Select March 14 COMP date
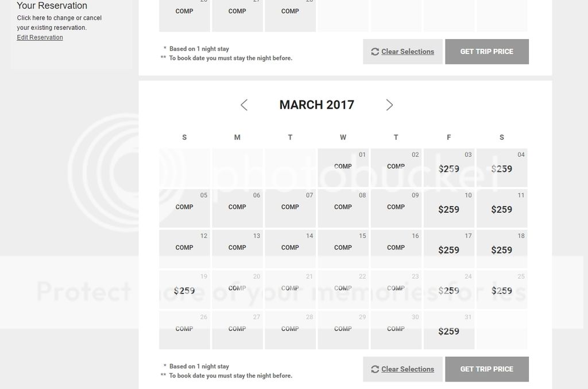Image resolution: width=588 pixels, height=389 pixels. pyautogui.click(x=290, y=249)
